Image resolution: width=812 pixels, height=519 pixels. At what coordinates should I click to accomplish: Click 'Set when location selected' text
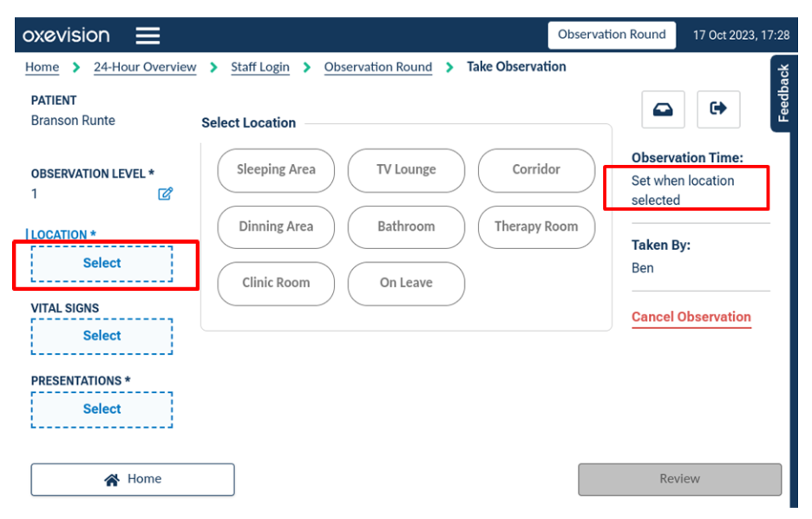point(683,190)
